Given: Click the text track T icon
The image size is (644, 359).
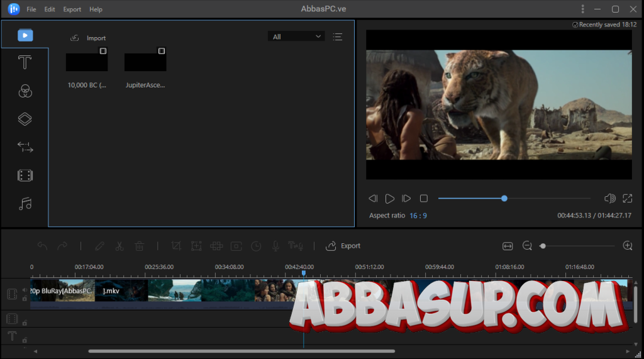Looking at the screenshot, I should click(13, 336).
